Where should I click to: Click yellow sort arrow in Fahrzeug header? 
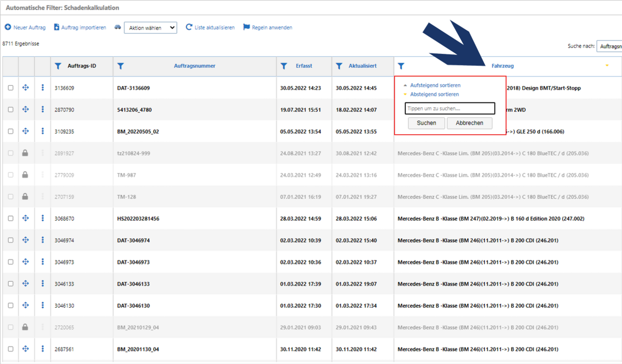click(607, 66)
